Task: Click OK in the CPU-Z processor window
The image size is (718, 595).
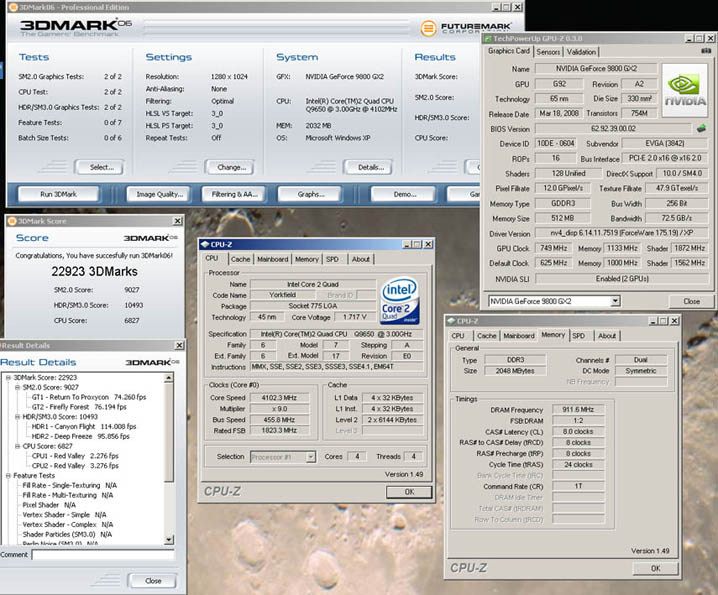Action: [409, 491]
